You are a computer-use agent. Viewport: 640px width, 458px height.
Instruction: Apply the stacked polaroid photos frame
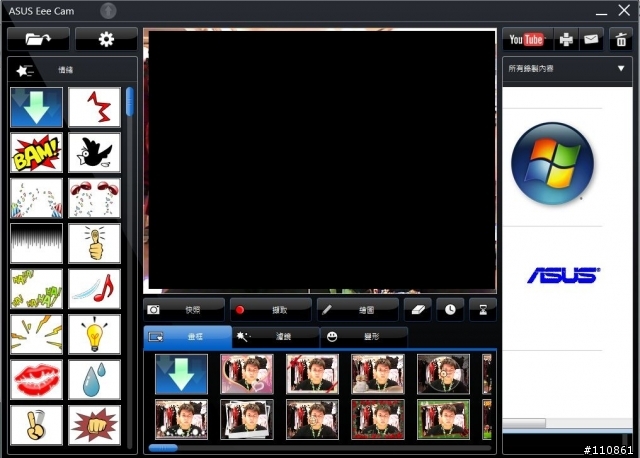click(247, 420)
